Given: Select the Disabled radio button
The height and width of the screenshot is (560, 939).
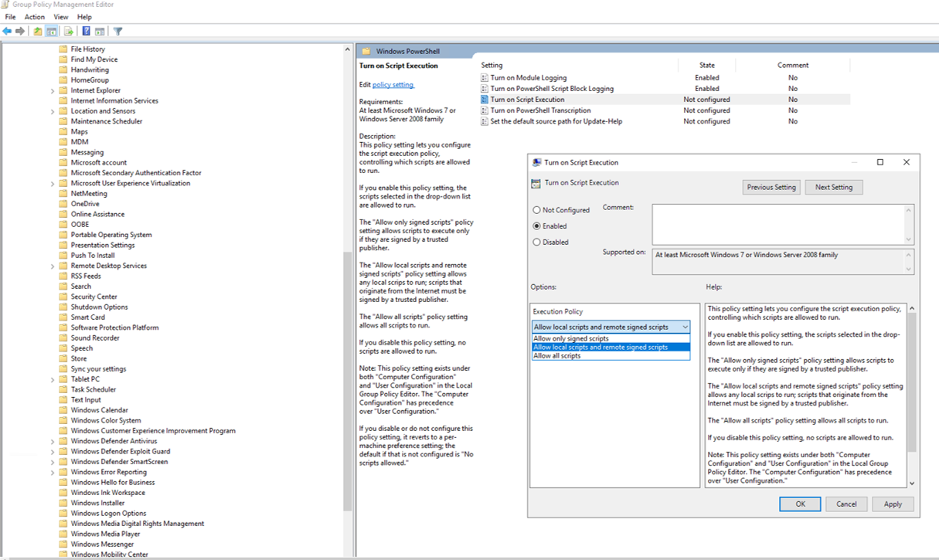Looking at the screenshot, I should click(537, 243).
